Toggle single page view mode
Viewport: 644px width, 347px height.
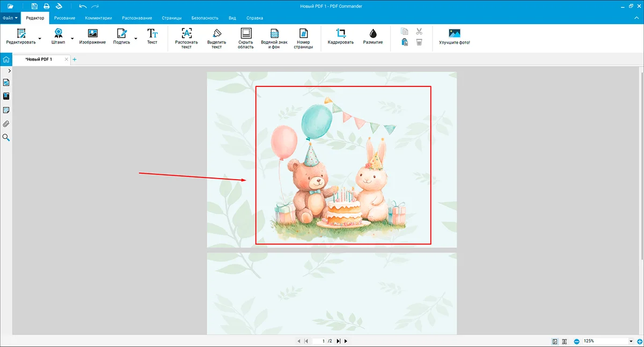(x=555, y=341)
